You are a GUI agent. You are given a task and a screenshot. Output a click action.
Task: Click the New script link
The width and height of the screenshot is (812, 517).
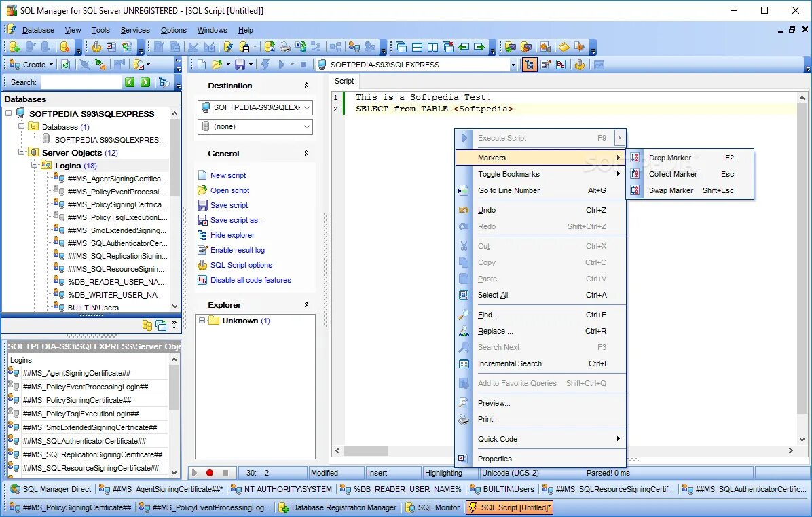pos(228,175)
